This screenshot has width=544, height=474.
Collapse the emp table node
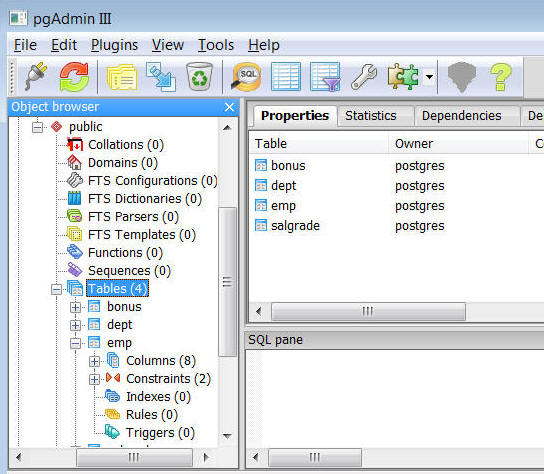[75, 344]
